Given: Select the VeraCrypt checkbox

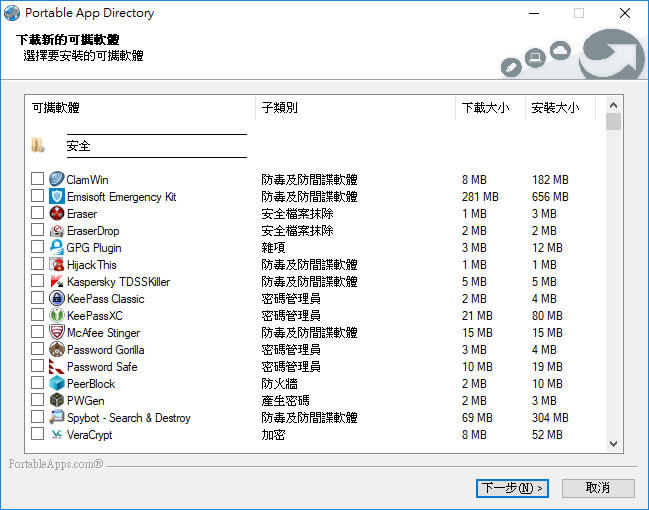Looking at the screenshot, I should (x=37, y=433).
